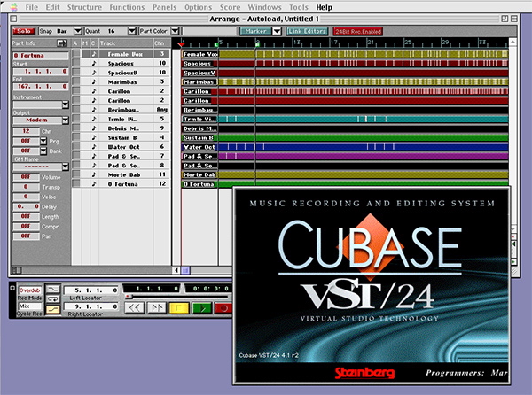Switch the Overdub Rec Mode field
Viewport: 532px width, 395px height.
click(29, 290)
